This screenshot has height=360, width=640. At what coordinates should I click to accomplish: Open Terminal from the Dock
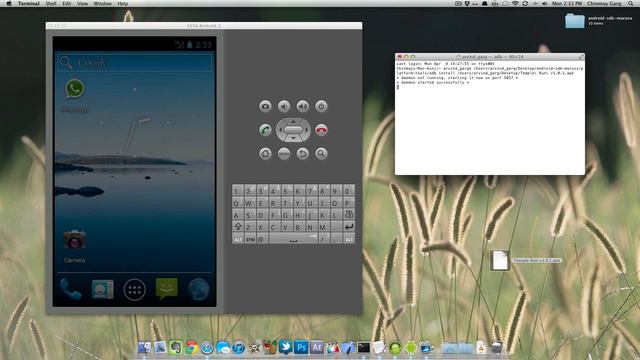coord(364,347)
